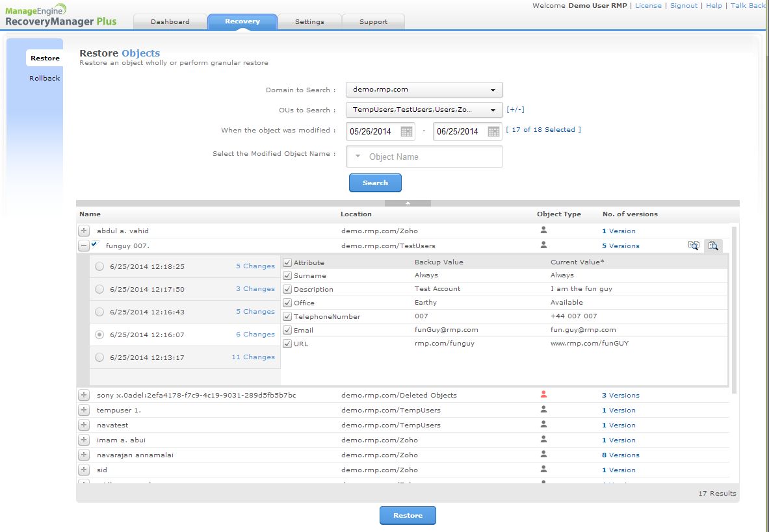
Task: Open the Rollback section in sidebar
Action: [x=44, y=78]
